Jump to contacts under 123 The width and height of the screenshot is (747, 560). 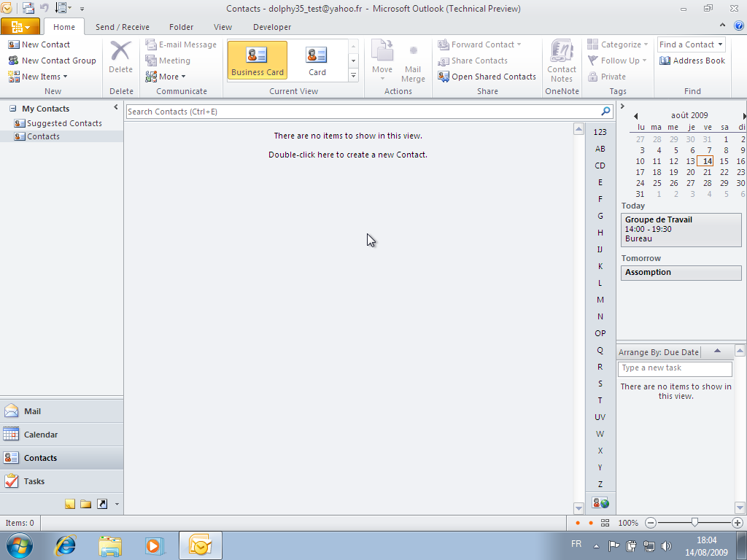click(600, 132)
